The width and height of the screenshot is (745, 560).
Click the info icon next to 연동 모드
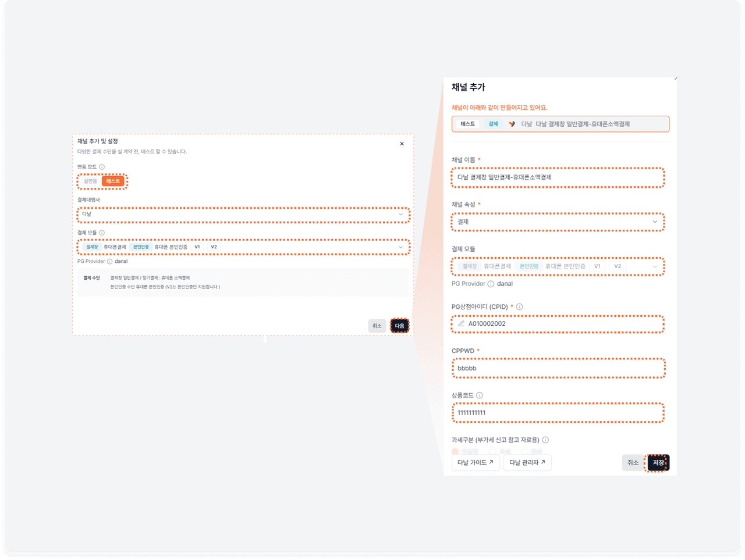(x=102, y=167)
